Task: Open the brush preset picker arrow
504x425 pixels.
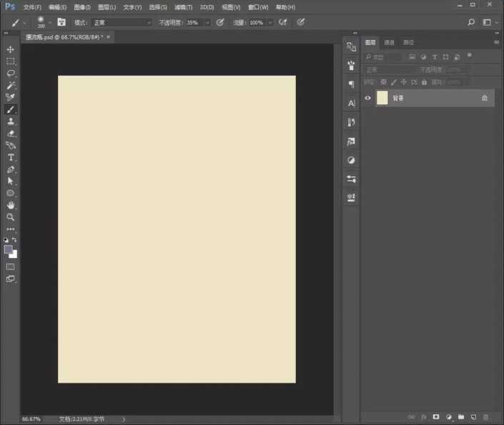Action: coord(49,22)
